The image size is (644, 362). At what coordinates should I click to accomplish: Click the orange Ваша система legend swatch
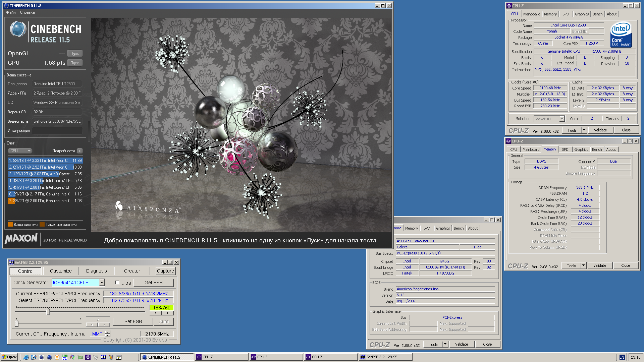click(10, 225)
